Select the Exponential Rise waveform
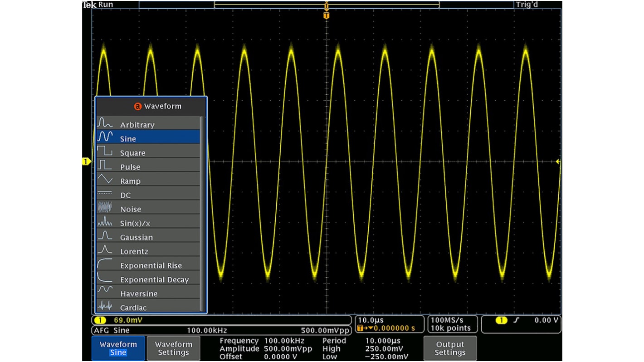This screenshot has height=362, width=644. click(x=151, y=265)
